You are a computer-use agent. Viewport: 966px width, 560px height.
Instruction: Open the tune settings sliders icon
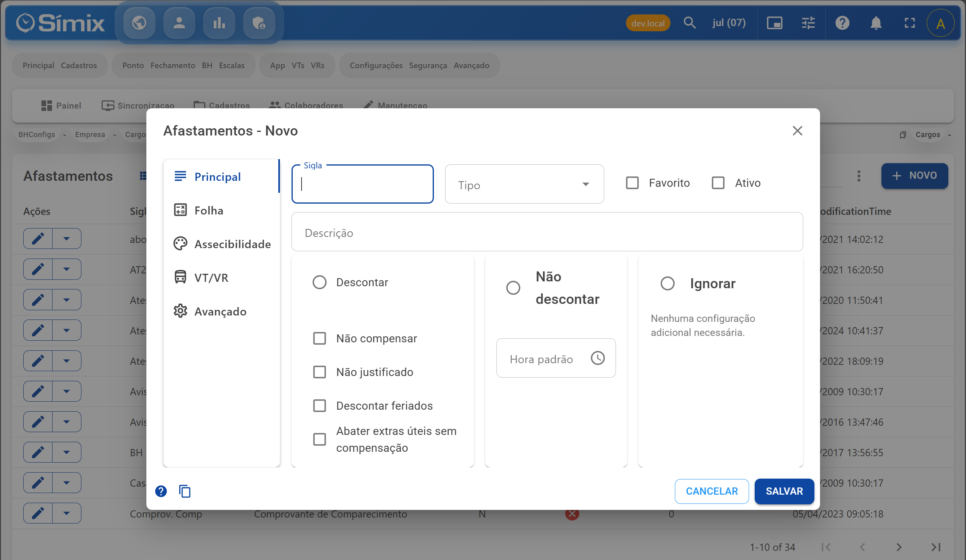click(x=808, y=23)
